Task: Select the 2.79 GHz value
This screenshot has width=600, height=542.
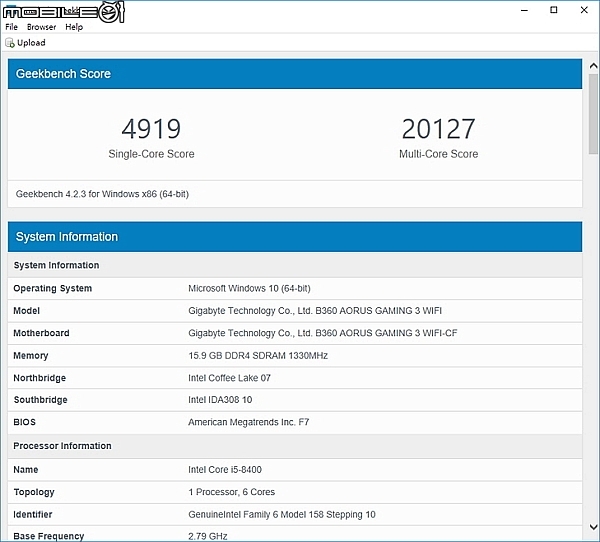Action: [x=208, y=536]
